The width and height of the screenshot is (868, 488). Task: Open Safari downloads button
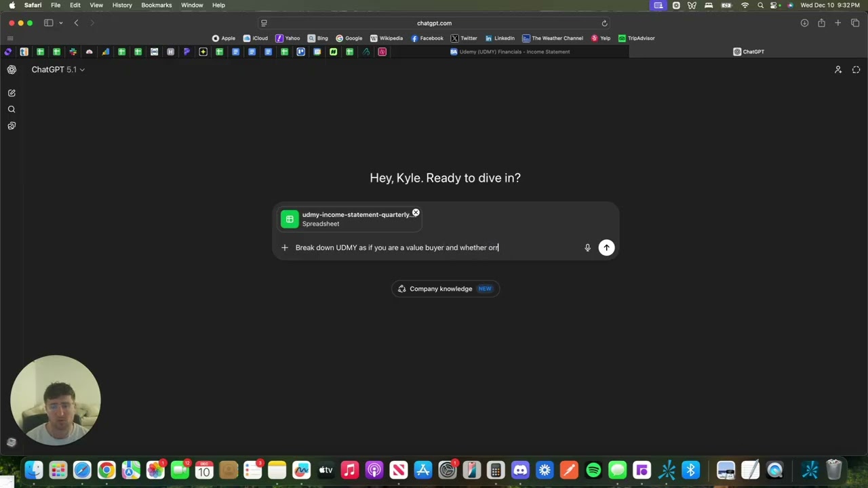pyautogui.click(x=804, y=23)
